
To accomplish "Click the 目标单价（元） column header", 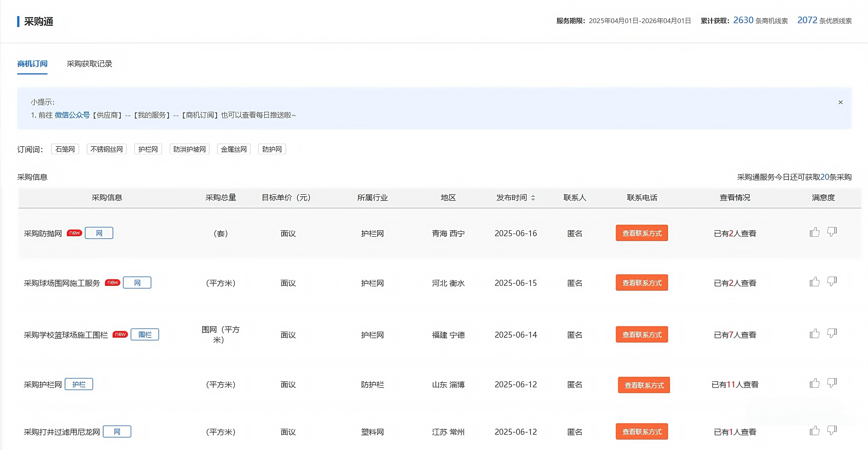I will 286,198.
